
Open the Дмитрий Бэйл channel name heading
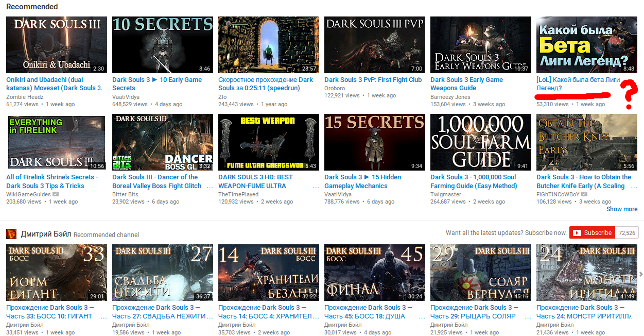(x=46, y=234)
